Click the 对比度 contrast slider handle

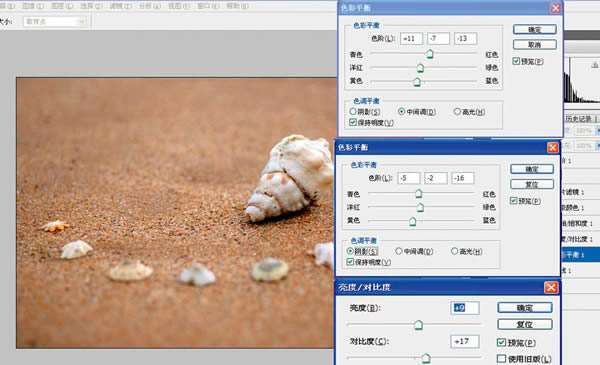426,358
